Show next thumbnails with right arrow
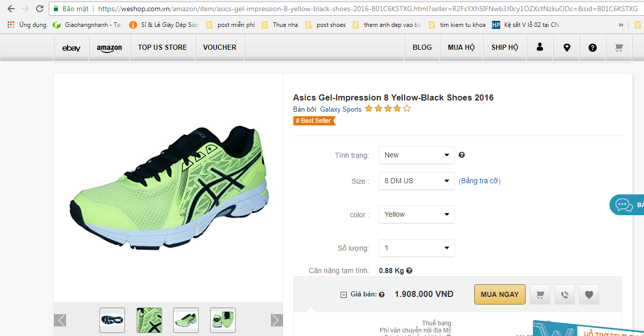 point(277,320)
